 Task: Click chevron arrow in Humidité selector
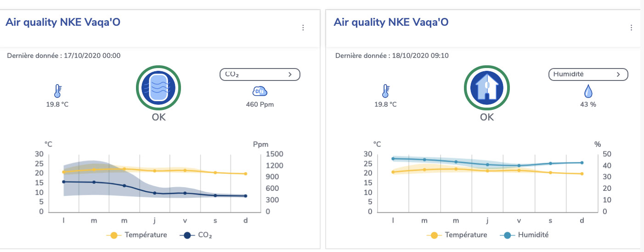619,74
